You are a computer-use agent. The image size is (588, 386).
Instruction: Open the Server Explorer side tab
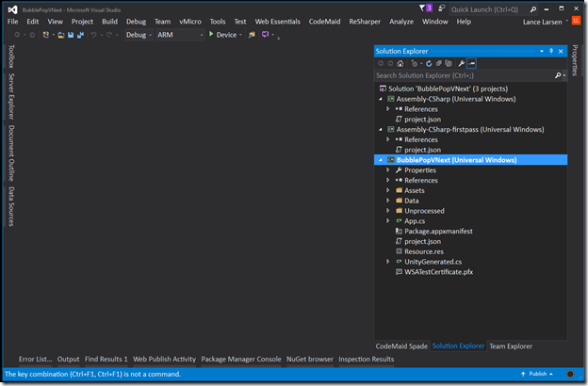[11, 96]
